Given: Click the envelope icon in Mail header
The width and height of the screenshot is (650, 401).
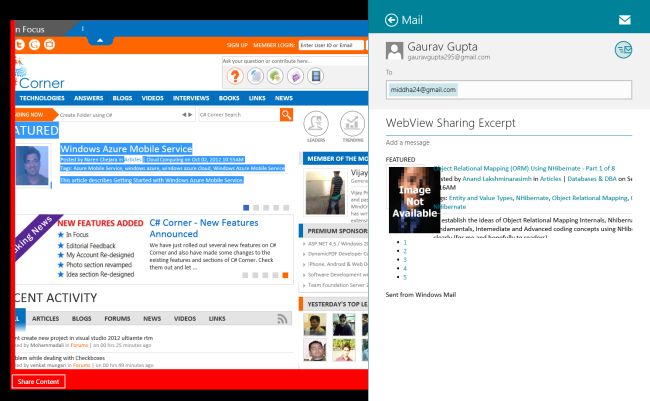Looking at the screenshot, I should tap(625, 19).
